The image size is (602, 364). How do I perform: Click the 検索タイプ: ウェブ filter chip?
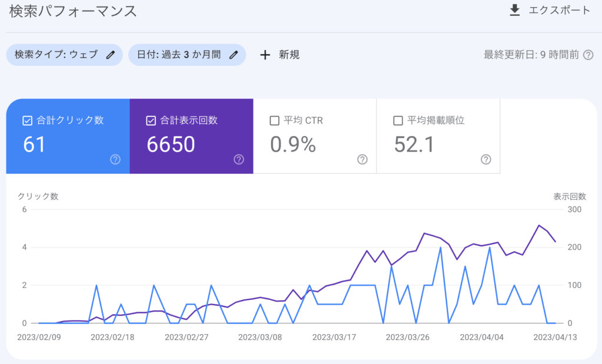(x=65, y=55)
